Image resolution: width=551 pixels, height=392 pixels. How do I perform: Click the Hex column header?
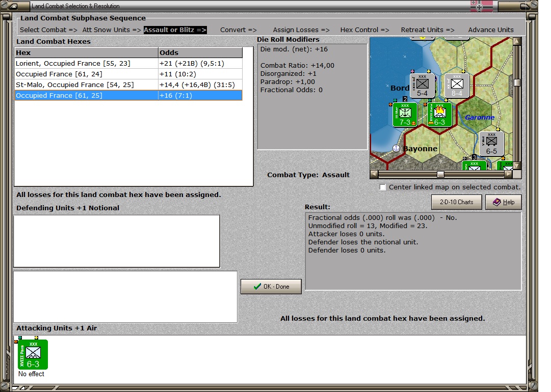pyautogui.click(x=87, y=52)
